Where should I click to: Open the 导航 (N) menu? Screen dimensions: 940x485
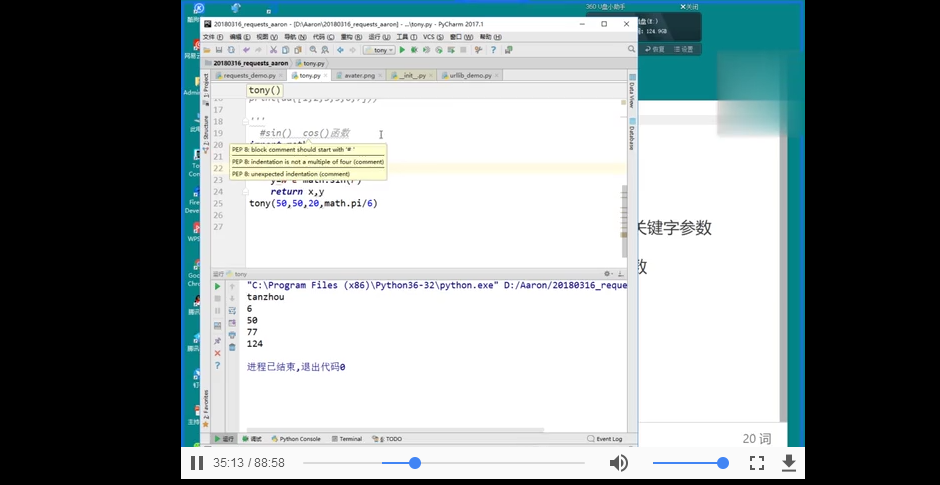point(296,37)
